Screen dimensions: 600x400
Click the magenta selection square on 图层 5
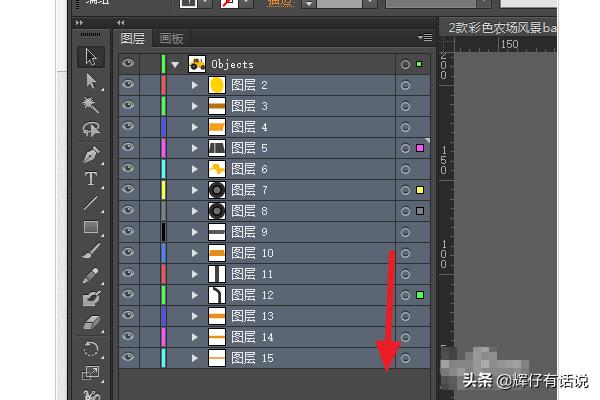click(x=421, y=149)
